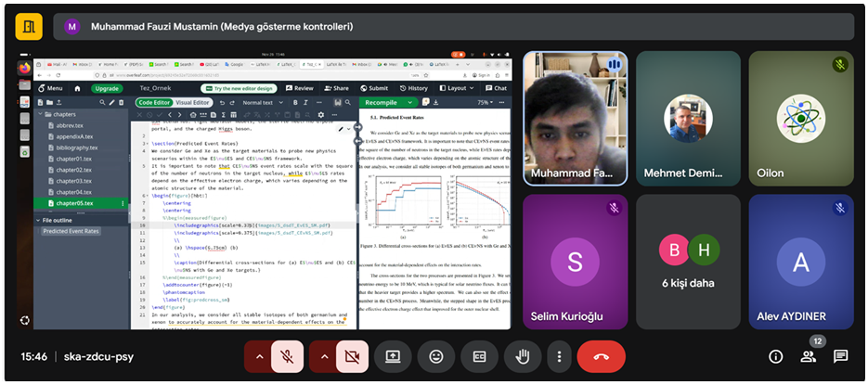The image size is (868, 385).
Task: End the call with the red hang-up button
Action: click(x=601, y=356)
